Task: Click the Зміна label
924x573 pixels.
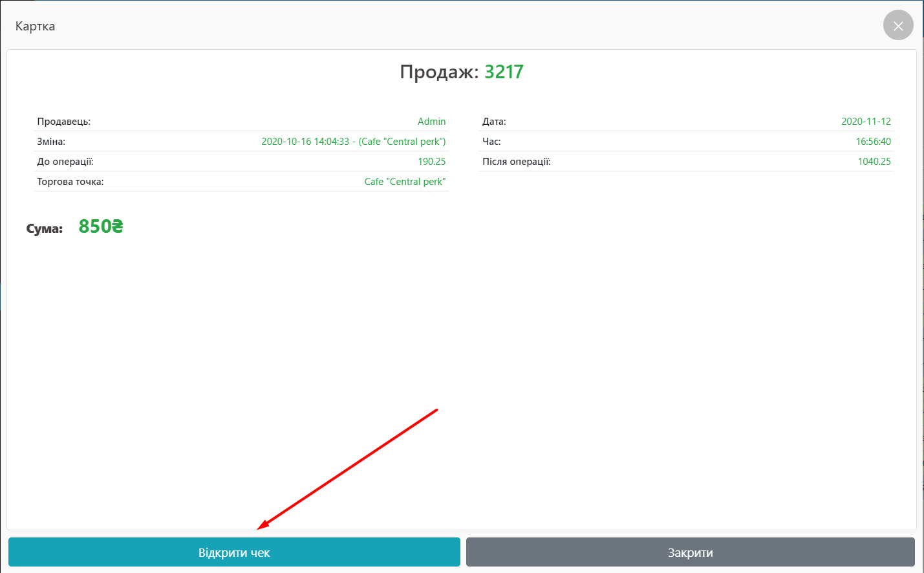Action: [51, 142]
